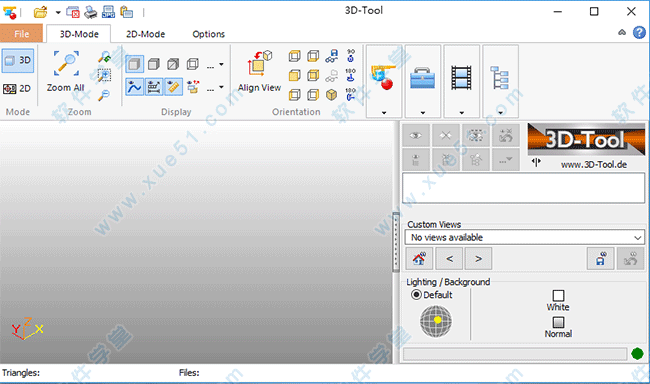Select the cube view with left face highlighted
This screenshot has width=650, height=384.
click(x=294, y=95)
